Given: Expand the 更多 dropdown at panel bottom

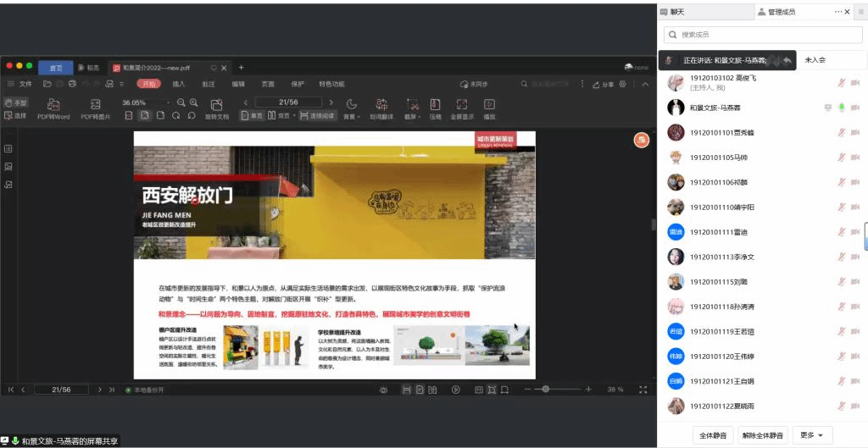Looking at the screenshot, I should (810, 435).
